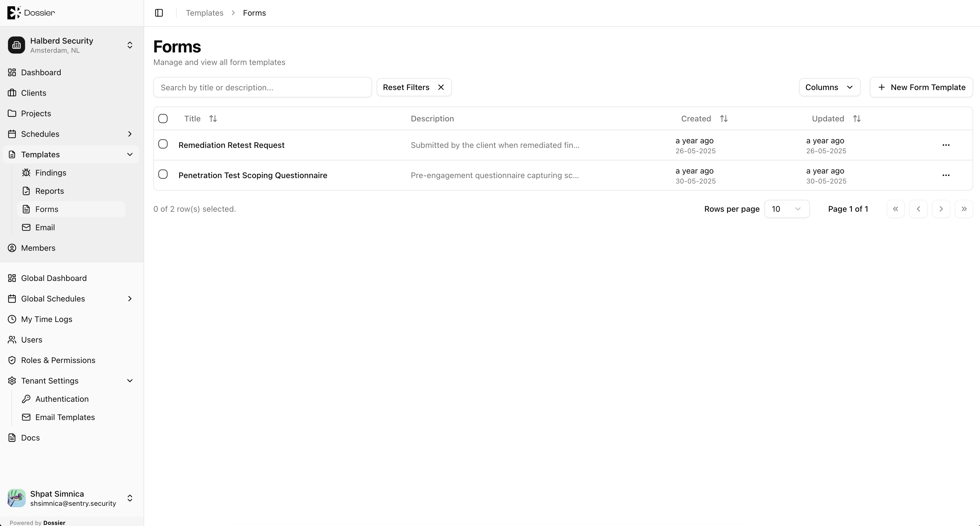This screenshot has height=526, width=980.
Task: Open the Rows per page dropdown
Action: tap(787, 209)
